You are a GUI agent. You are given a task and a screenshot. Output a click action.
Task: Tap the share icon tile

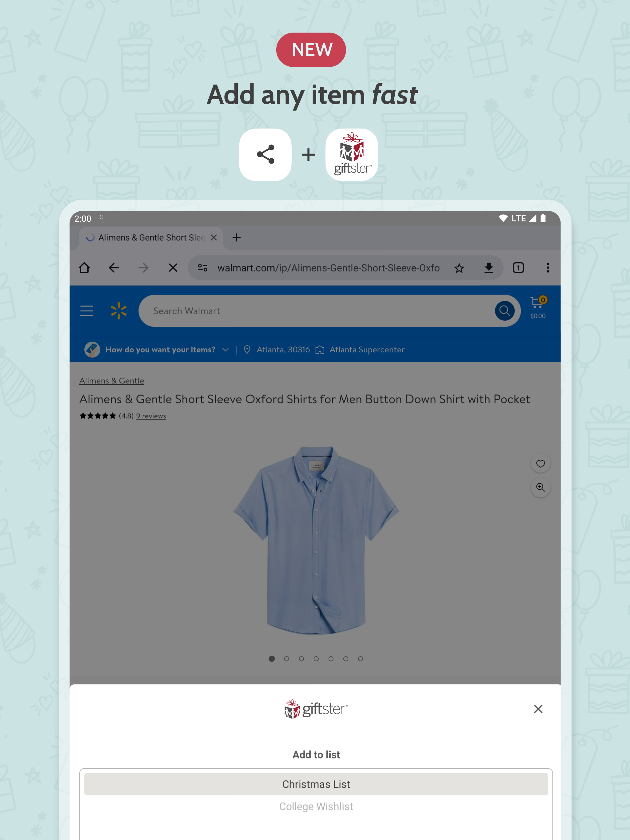point(265,155)
